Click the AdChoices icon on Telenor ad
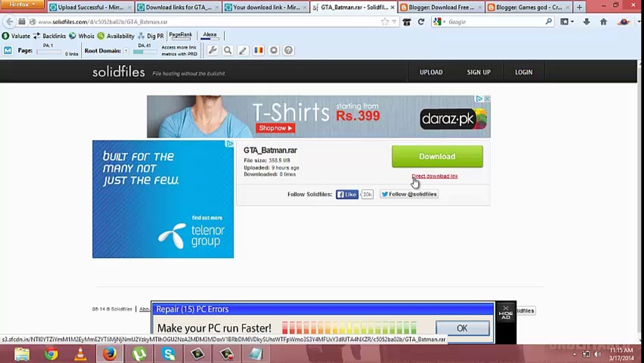 [230, 144]
